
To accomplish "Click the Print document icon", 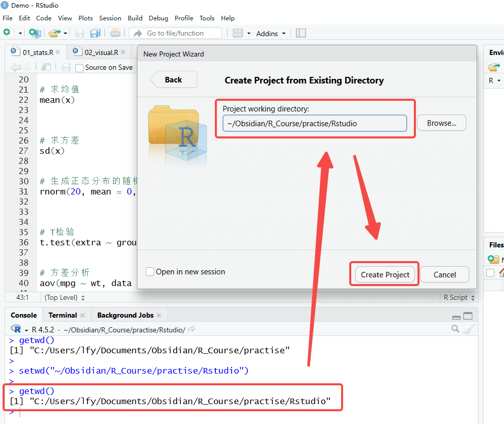I will [115, 33].
